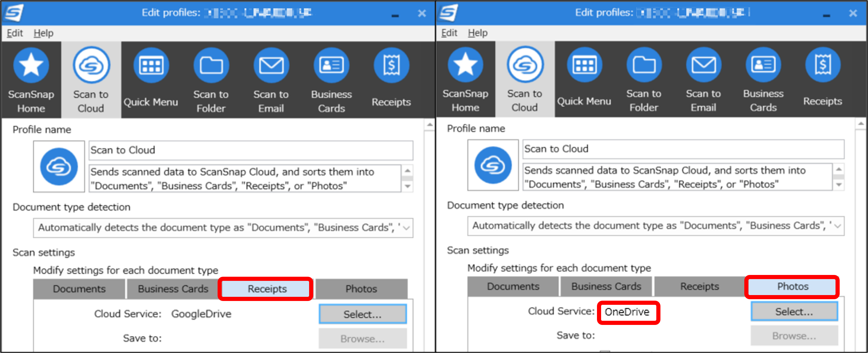Switch to Business Cards tab in left window
This screenshot has width=868, height=353.
tap(173, 289)
